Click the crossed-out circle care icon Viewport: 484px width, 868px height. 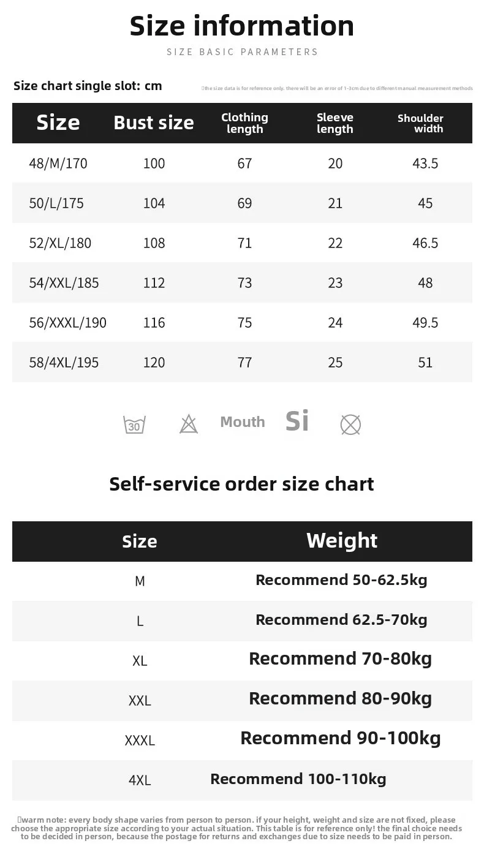pos(350,424)
